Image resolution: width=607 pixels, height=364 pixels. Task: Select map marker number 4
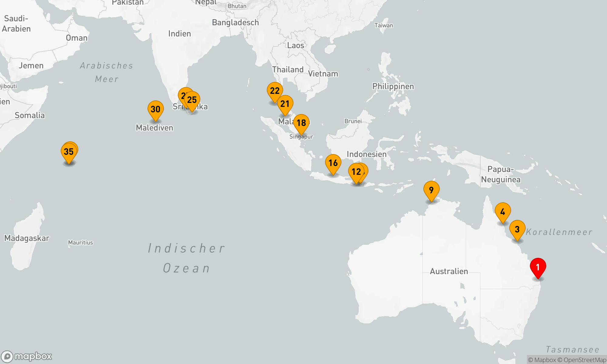(503, 212)
